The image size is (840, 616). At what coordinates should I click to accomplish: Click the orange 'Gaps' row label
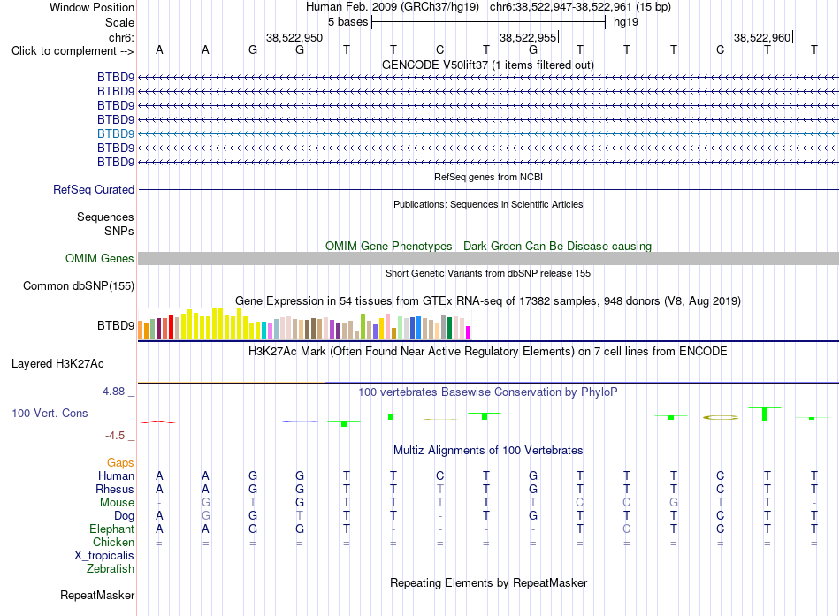point(120,463)
